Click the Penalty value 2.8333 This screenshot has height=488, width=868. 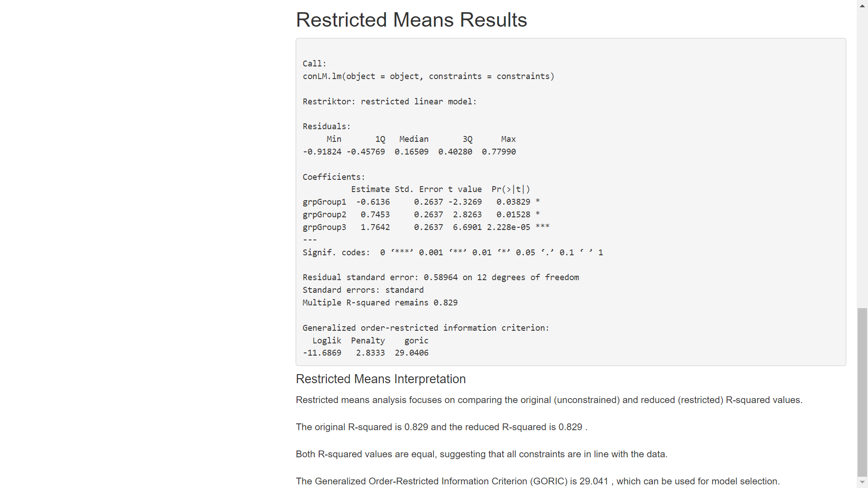[370, 353]
